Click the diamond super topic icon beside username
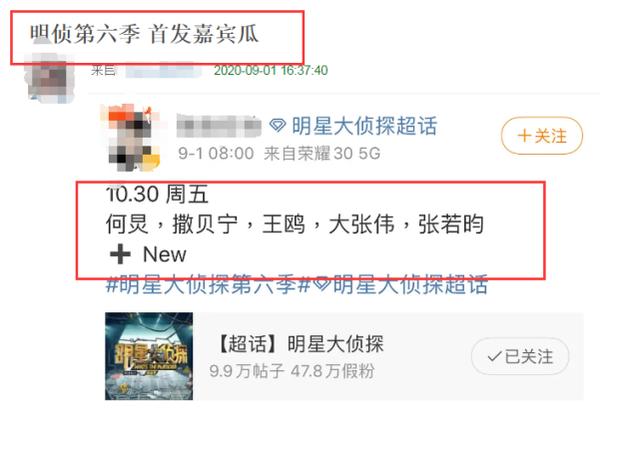Screen dimensions: 640x450 click(277, 125)
